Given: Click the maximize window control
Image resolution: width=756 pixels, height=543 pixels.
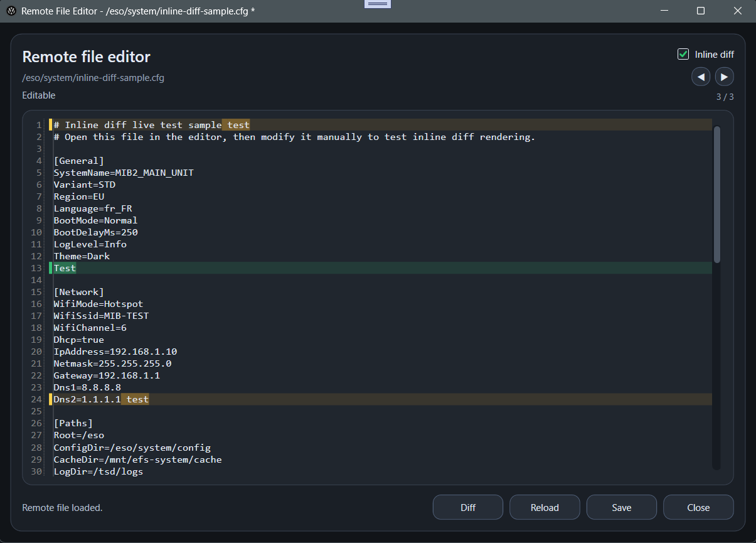Looking at the screenshot, I should click(701, 11).
